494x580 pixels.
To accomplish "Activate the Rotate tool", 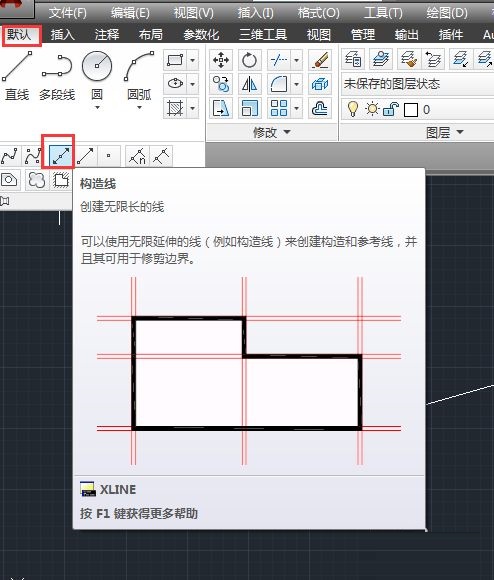I will tap(250, 60).
